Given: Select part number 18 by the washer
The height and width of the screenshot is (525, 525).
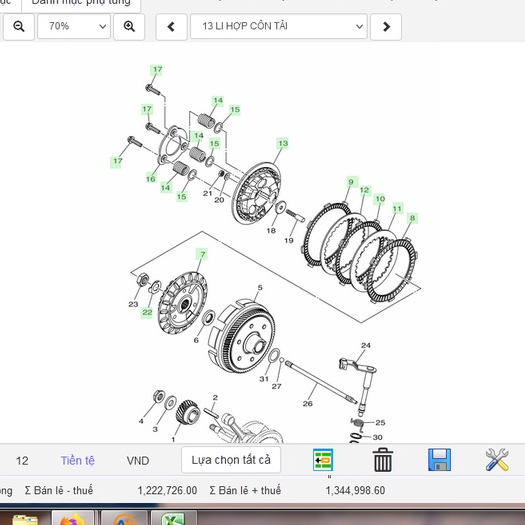Looking at the screenshot, I should (x=271, y=230).
